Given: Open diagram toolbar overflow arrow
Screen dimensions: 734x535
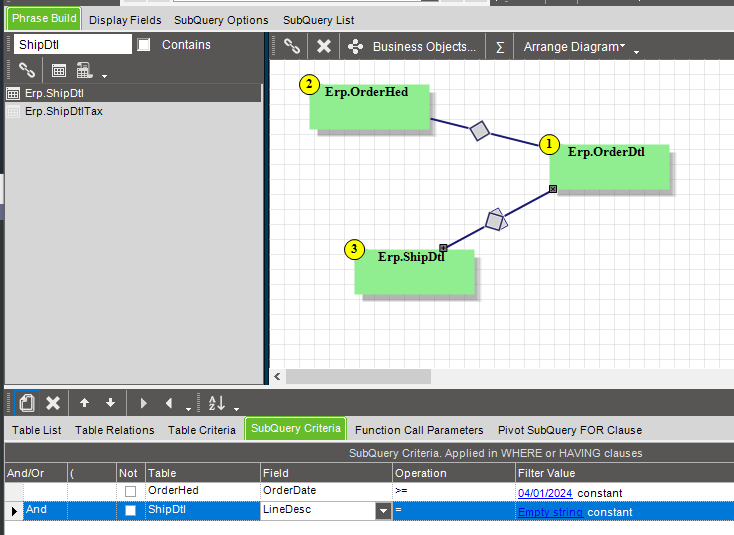Looking at the screenshot, I should click(x=636, y=52).
